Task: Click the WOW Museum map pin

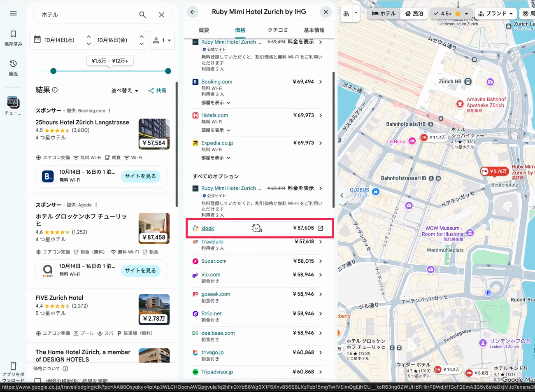Action: [x=470, y=233]
